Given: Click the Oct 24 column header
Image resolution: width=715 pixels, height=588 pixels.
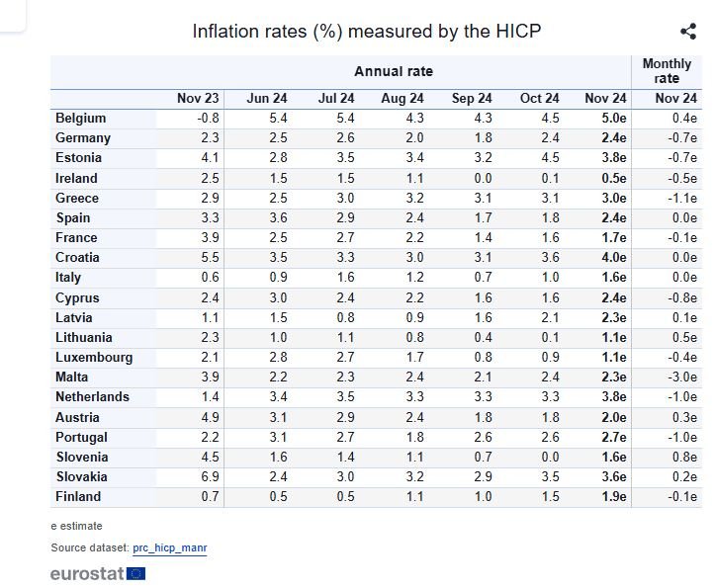Looking at the screenshot, I should 540,99.
